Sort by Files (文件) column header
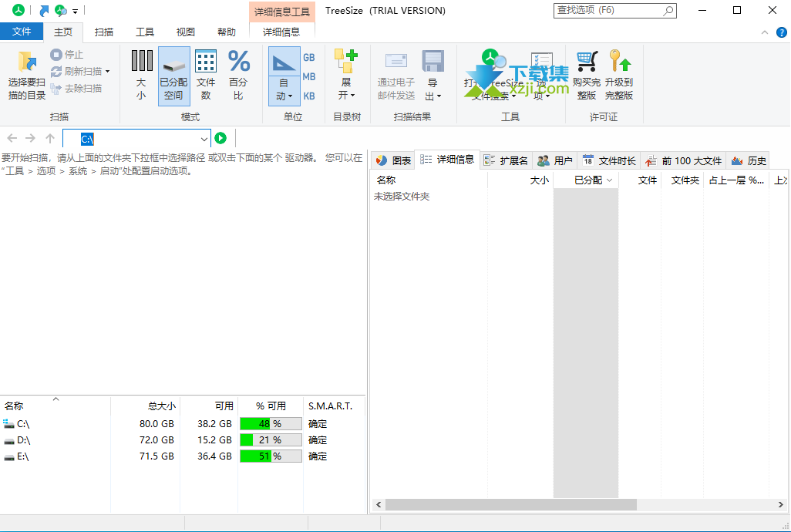The height and width of the screenshot is (532, 791). click(x=640, y=180)
